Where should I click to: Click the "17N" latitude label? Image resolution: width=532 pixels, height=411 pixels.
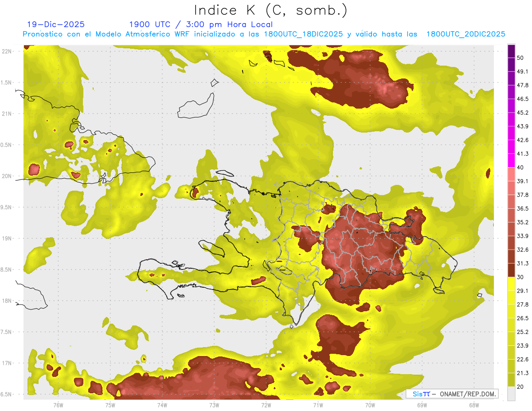tap(7, 363)
